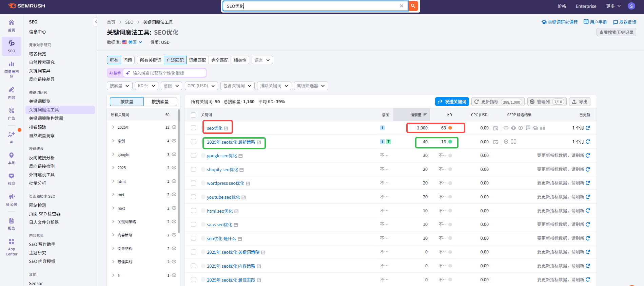Select all keywords with header checkbox
This screenshot has width=644, height=286.
(x=193, y=115)
